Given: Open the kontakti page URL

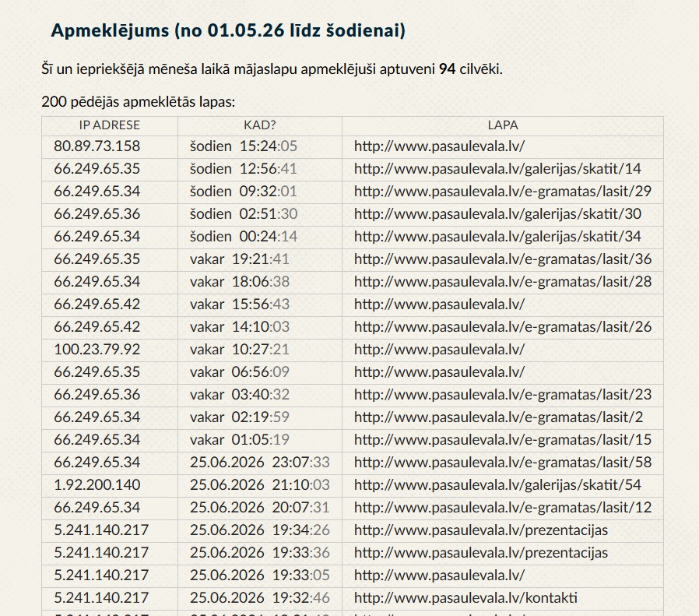Looking at the screenshot, I should pyautogui.click(x=465, y=598).
